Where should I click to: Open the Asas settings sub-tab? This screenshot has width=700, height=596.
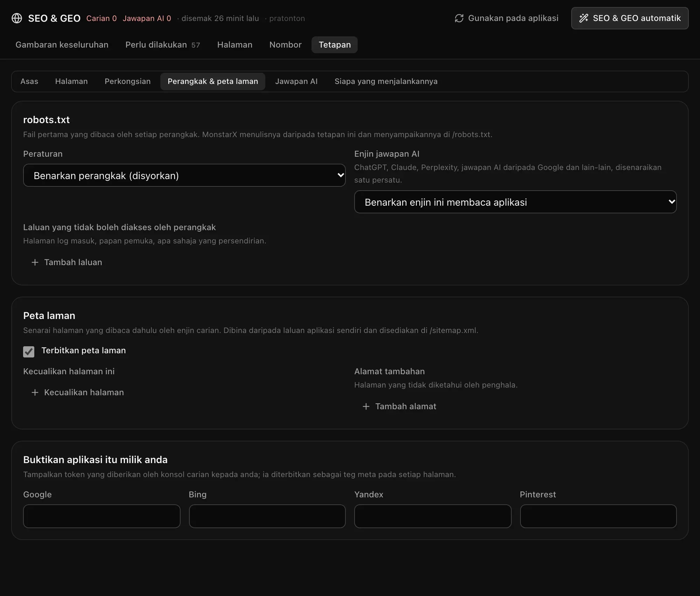[x=29, y=81]
